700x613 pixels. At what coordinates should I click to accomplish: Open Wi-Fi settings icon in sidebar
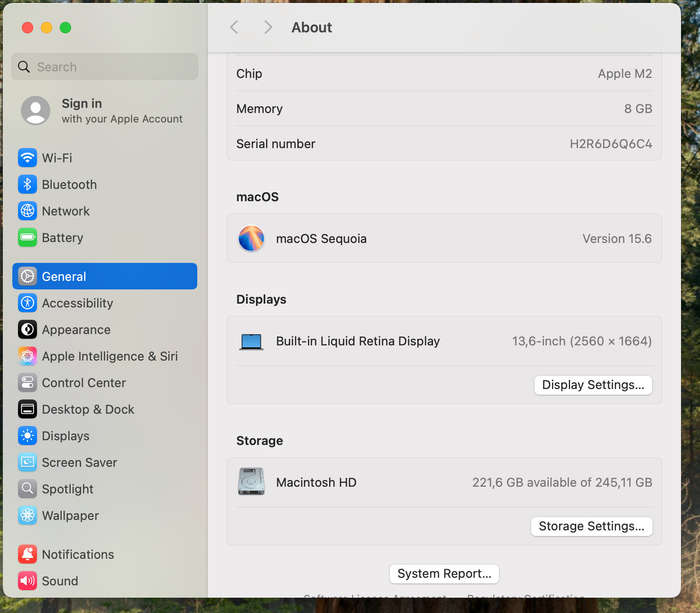tap(27, 158)
